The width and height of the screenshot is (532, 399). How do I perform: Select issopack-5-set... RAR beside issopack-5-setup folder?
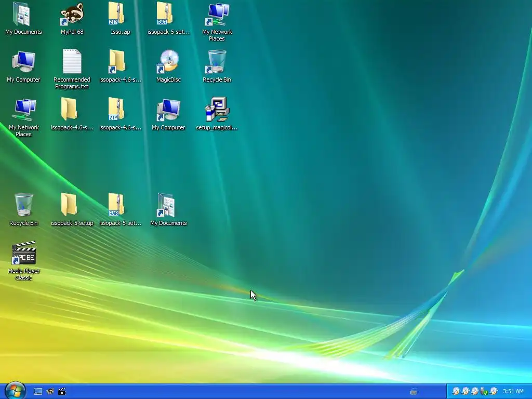click(x=120, y=210)
